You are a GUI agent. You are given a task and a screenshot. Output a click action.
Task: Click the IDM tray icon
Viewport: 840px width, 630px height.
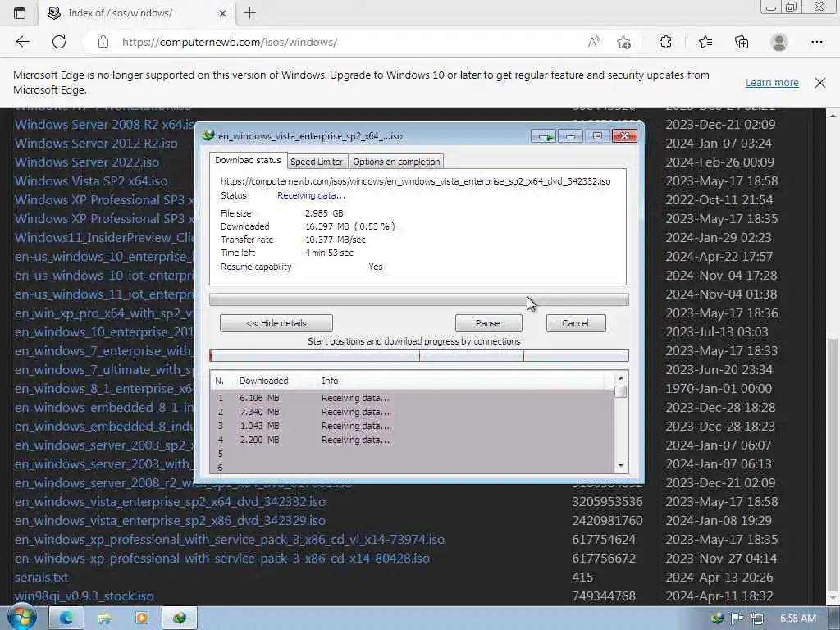click(x=718, y=619)
